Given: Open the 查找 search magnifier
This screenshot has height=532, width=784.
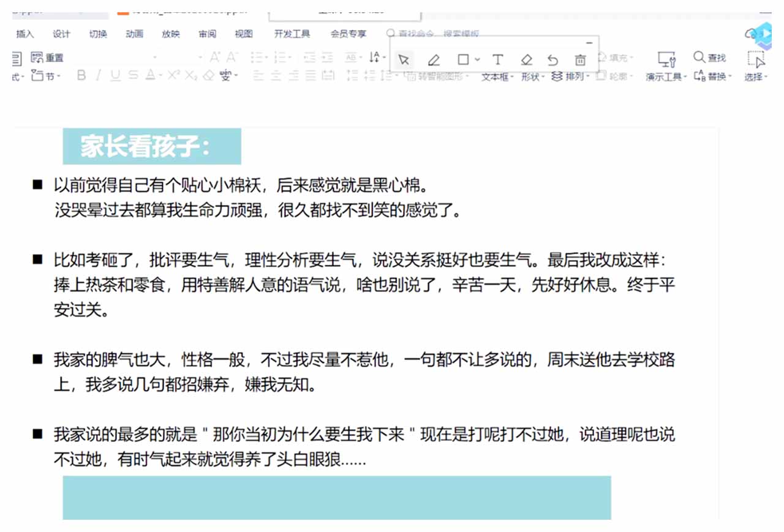Looking at the screenshot, I should click(709, 58).
